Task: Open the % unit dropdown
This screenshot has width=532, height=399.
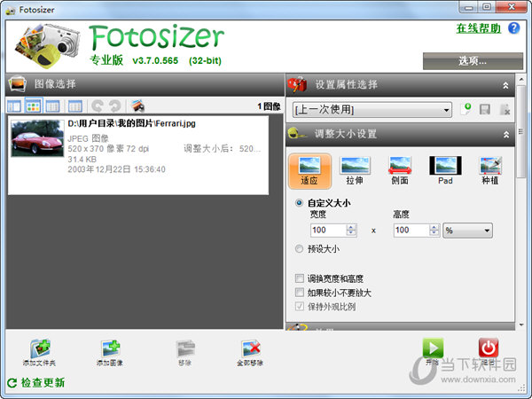Action: [x=467, y=231]
